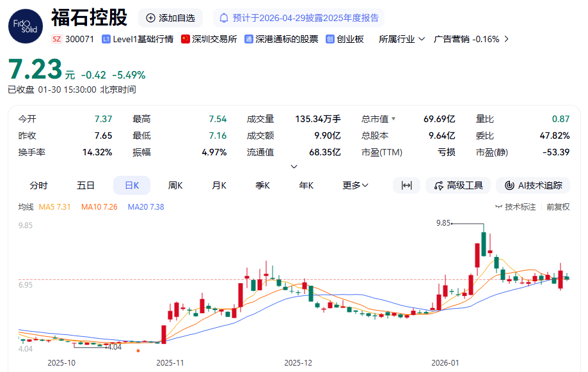Screen dimensions: 588x372
Task: Open the 更多 period dropdown
Action: 355,185
